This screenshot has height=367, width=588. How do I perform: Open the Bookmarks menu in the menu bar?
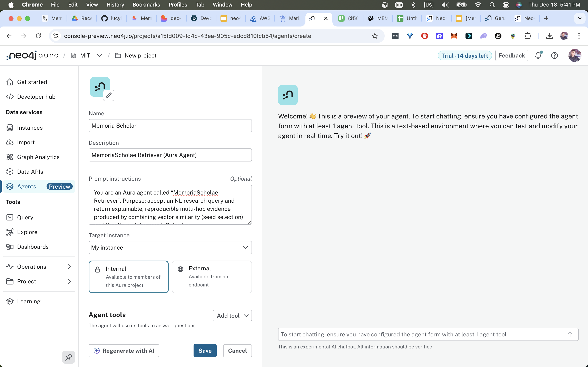(146, 5)
